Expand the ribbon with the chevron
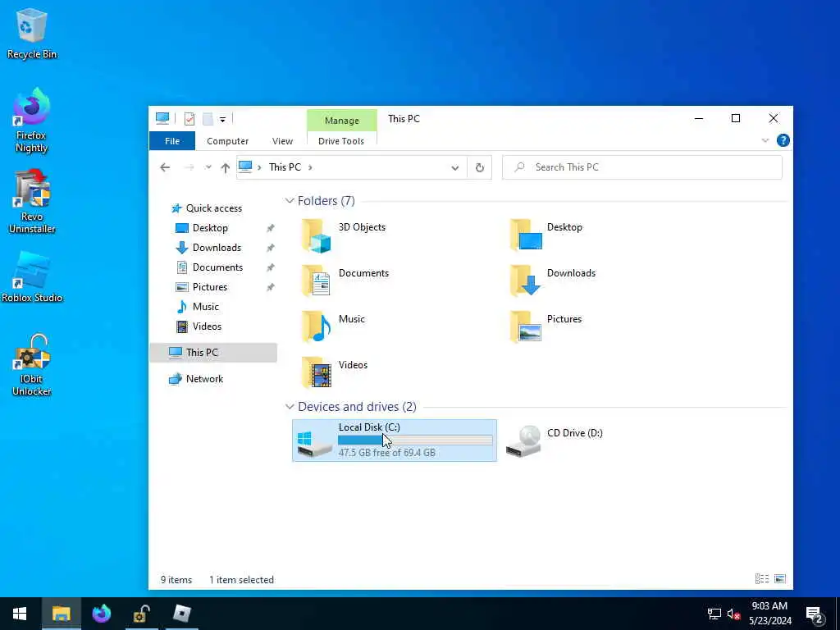Viewport: 840px width, 630px height. (765, 140)
